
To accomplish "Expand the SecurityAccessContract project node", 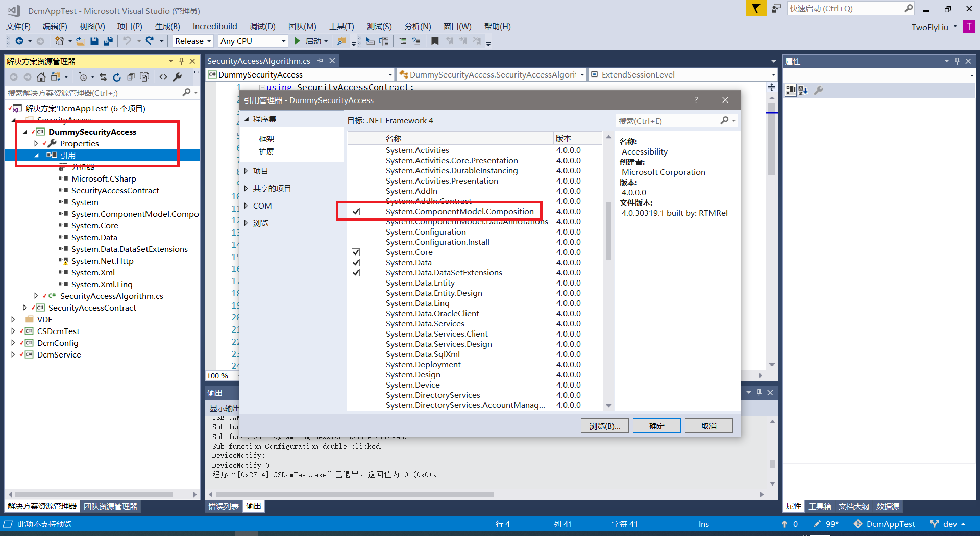I will [24, 308].
